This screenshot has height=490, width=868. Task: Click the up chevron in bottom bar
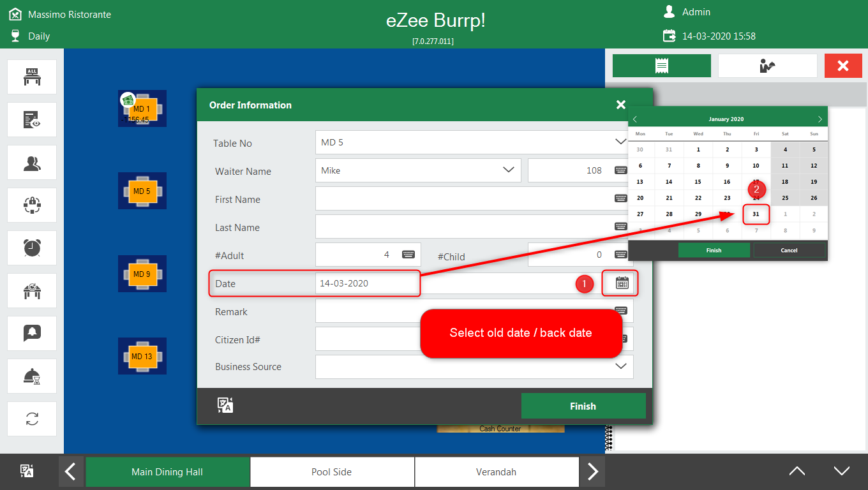click(797, 471)
